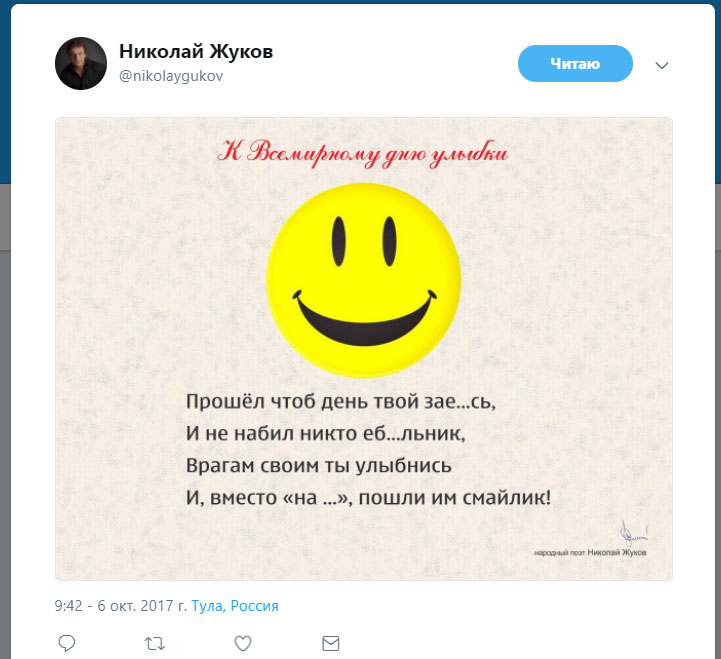Dismiss the tweet by clicking the dark blue backdrop
This screenshot has height=659, width=721.
(x=6, y=92)
